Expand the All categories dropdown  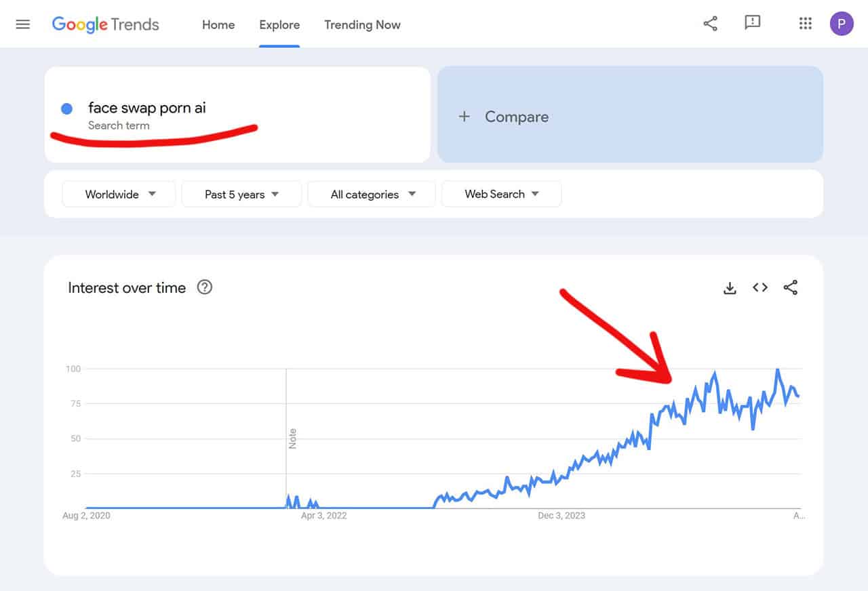point(372,195)
